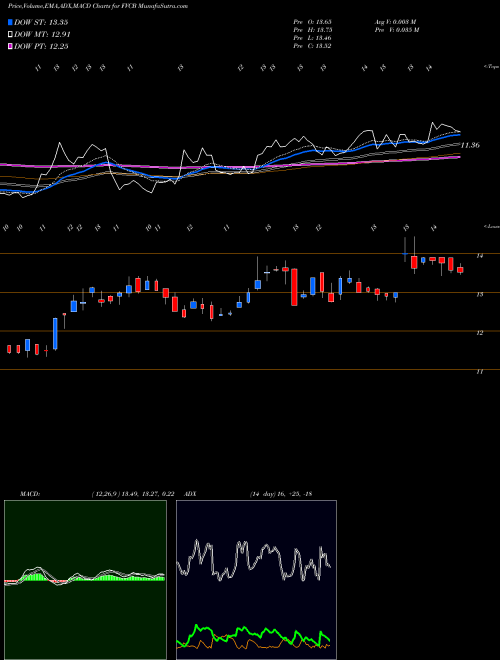
Task: Click the 'Avg V: 0.003 M' value
Action: coord(395,21)
